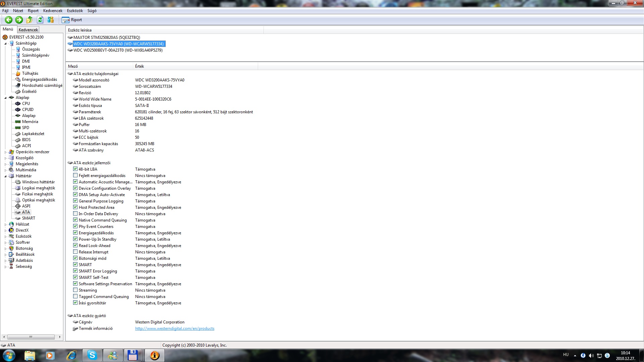644x362 pixels.
Task: Select the Sebesség hourglass icon
Action: click(12, 266)
